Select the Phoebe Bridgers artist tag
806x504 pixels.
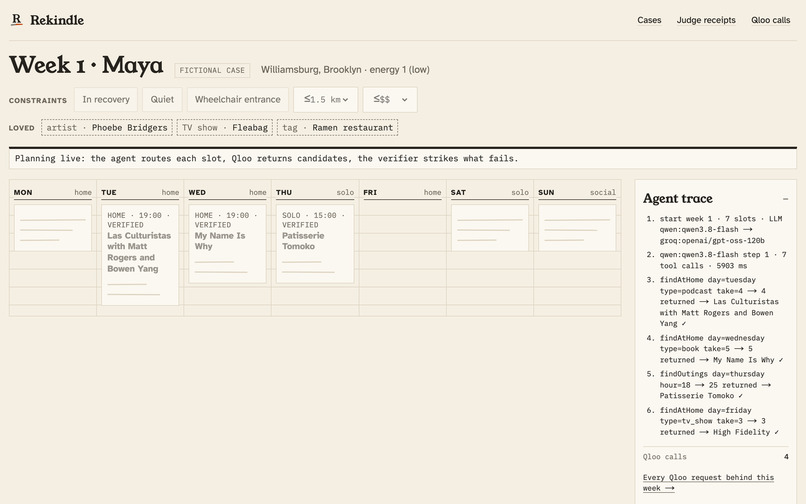click(x=107, y=128)
